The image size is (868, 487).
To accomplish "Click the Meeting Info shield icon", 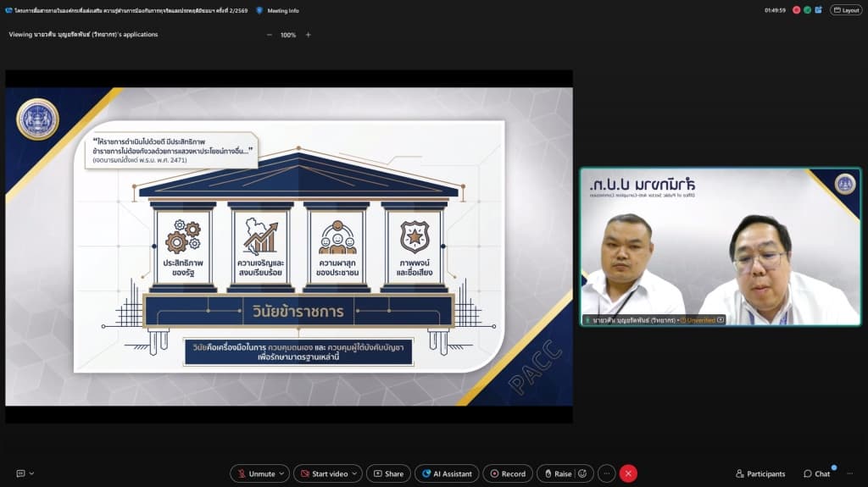I will coord(259,10).
